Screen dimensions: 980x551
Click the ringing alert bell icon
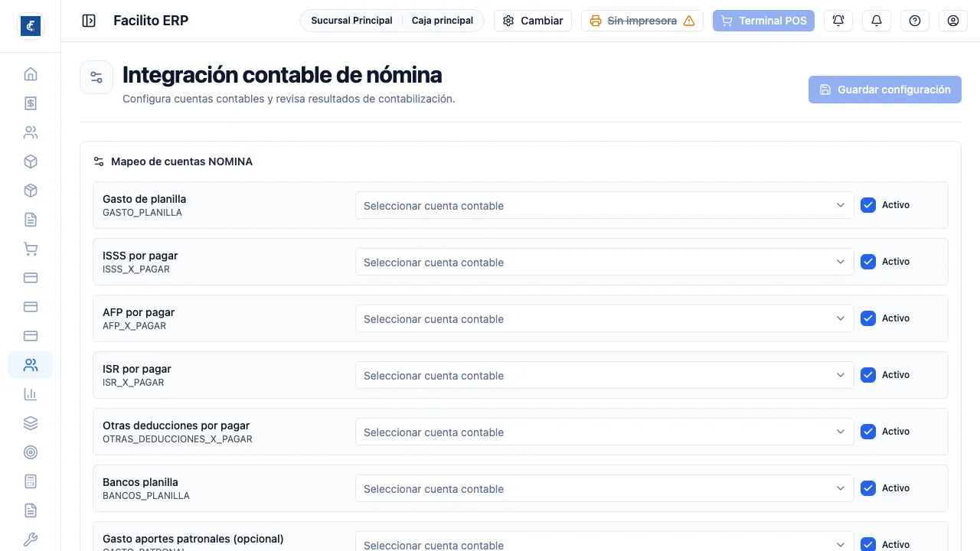[838, 21]
